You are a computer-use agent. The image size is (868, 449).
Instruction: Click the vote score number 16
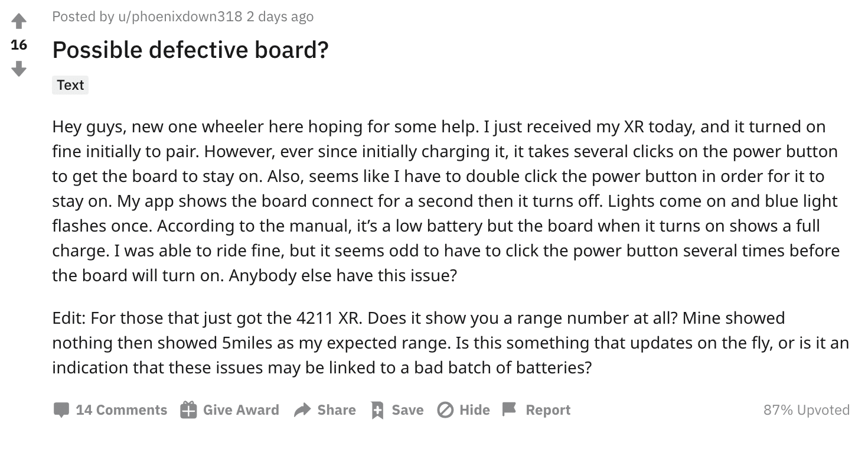(x=19, y=45)
